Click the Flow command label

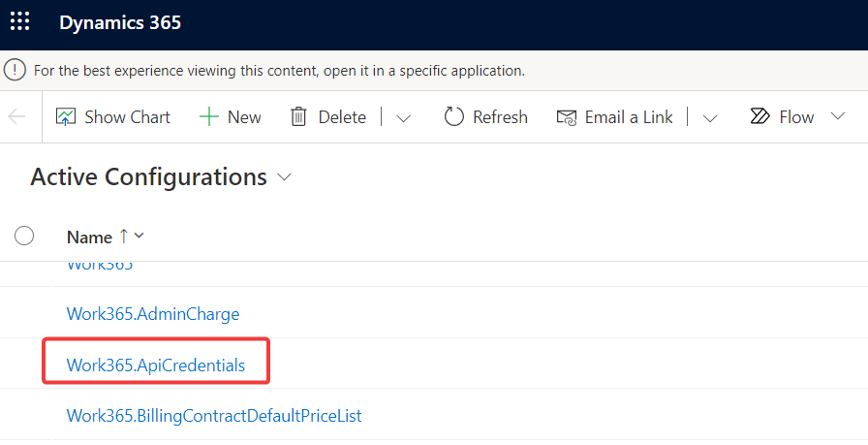tap(796, 117)
